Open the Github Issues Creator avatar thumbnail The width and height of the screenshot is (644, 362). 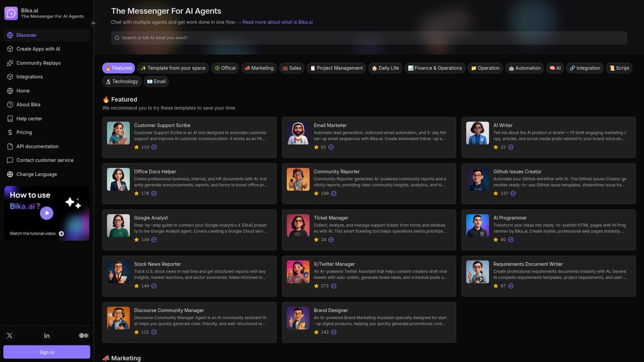click(x=477, y=179)
